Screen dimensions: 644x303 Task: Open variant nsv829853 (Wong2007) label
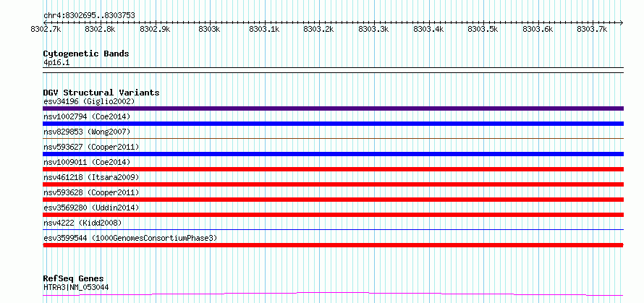click(87, 132)
